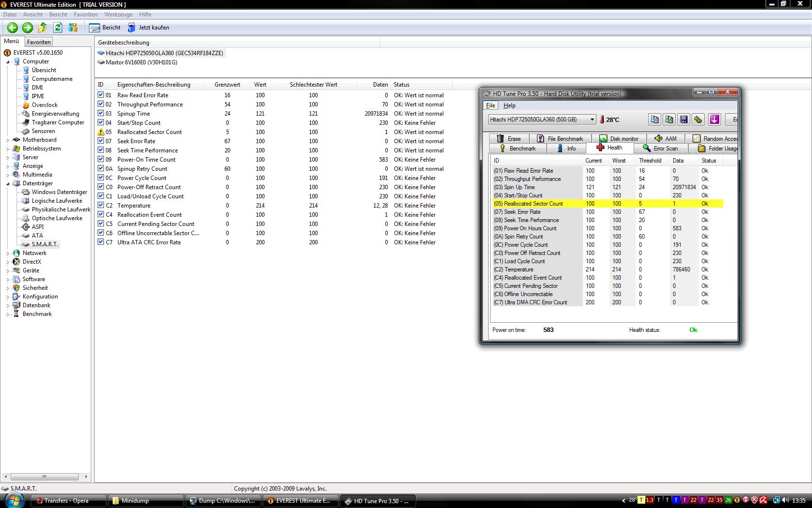Click Jetzt kaufen to buy EVEREST
The image size is (812, 508).
pyautogui.click(x=148, y=28)
